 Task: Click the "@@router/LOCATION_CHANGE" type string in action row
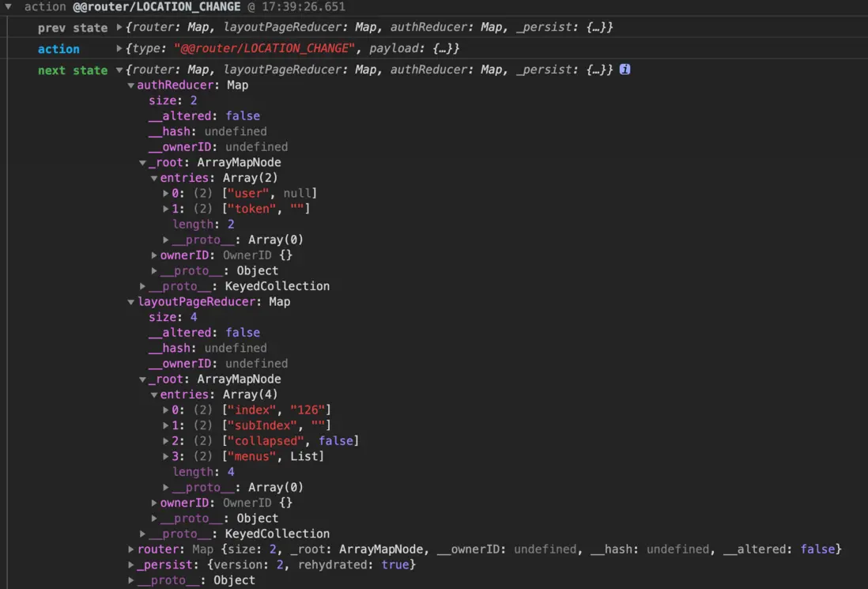click(x=264, y=48)
